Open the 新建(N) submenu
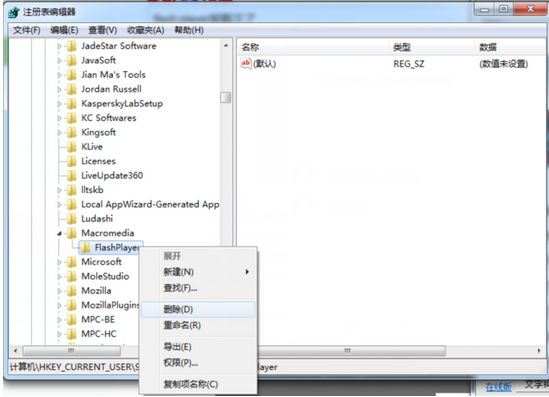Viewport: 549px width, 397px height. (199, 272)
